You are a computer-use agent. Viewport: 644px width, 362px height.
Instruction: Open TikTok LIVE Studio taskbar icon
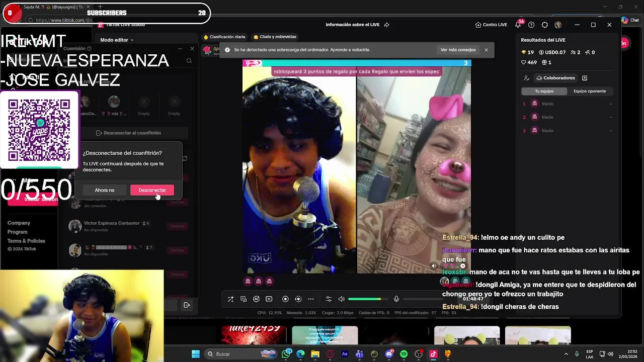point(433,354)
